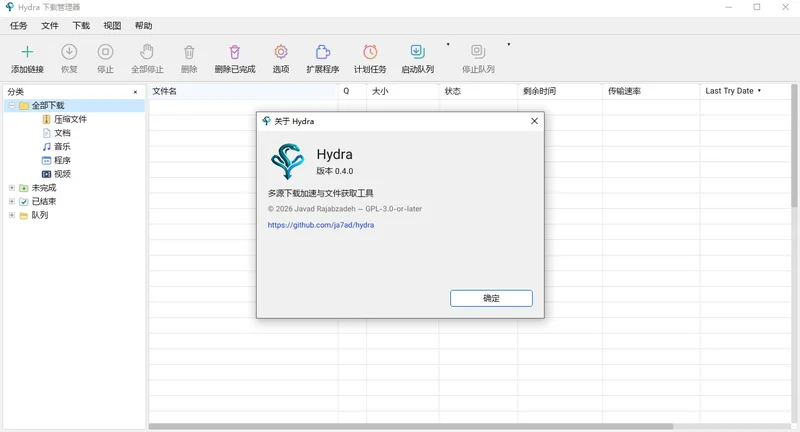Click the Delete Completed (删除已完成) icon
The width and height of the screenshot is (800, 432).
[235, 52]
